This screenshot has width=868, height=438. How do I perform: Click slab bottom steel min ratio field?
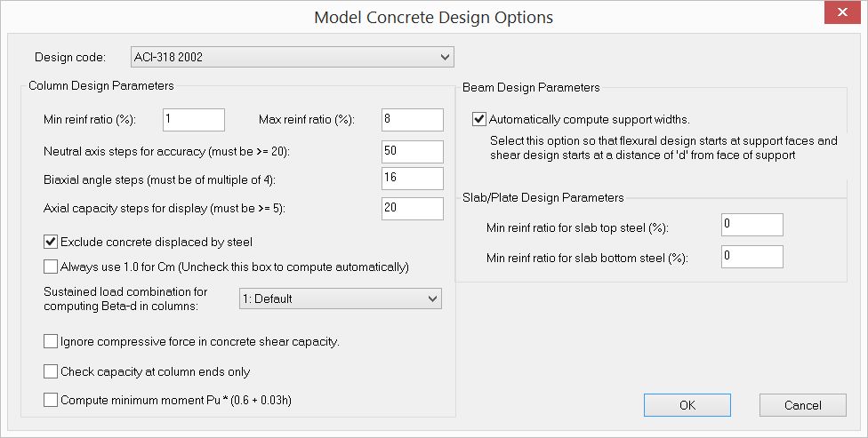(752, 257)
